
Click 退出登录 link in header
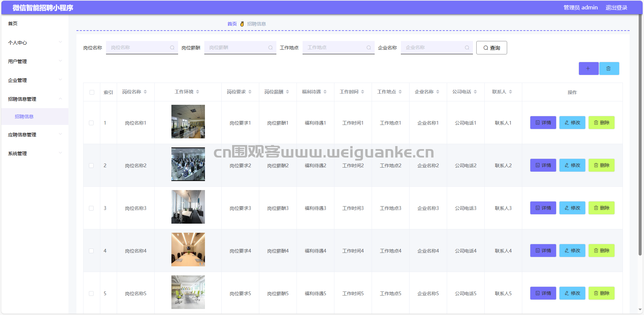pos(616,7)
